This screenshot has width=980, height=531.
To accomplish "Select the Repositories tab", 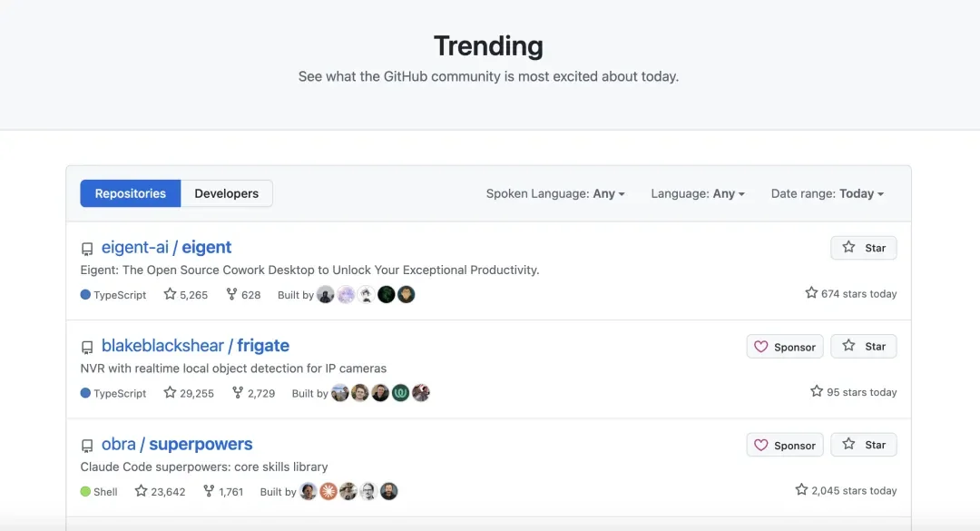I will coord(131,193).
